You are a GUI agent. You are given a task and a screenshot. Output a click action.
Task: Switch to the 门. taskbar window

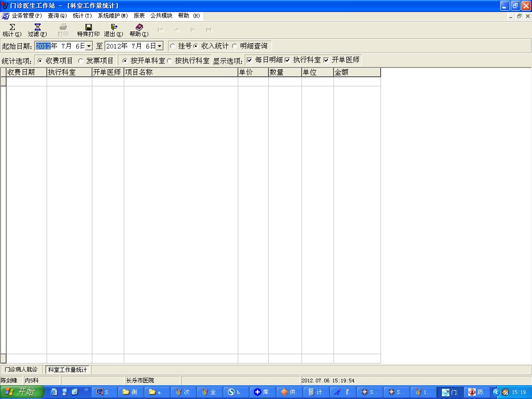pyautogui.click(x=451, y=392)
